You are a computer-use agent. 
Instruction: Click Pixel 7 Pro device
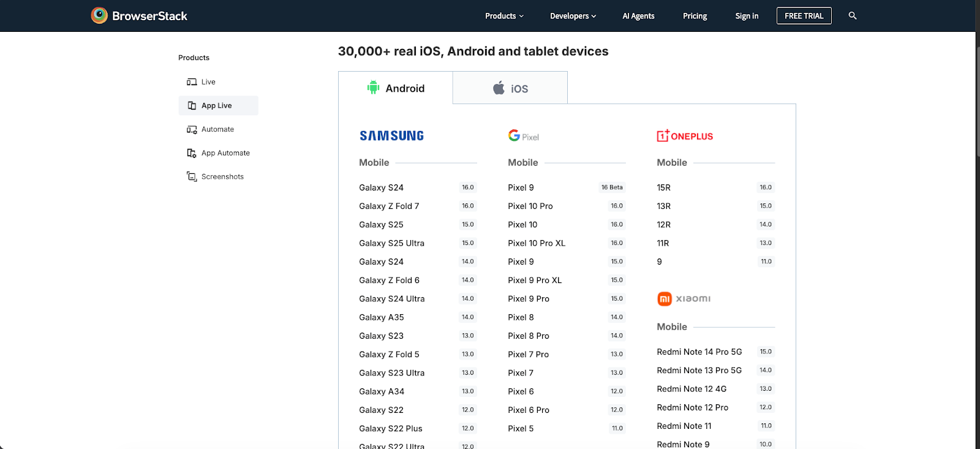coord(528,354)
